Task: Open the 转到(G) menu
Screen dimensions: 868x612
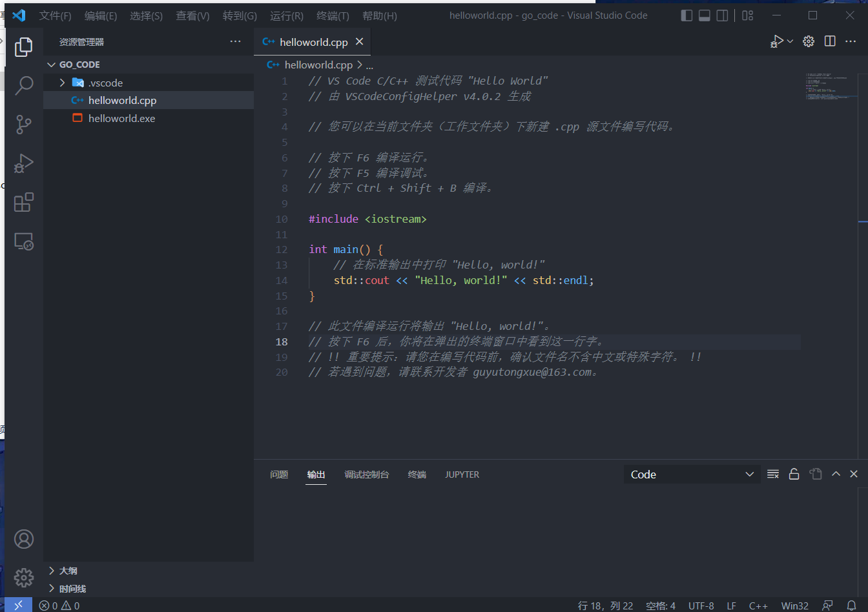Action: (x=240, y=15)
